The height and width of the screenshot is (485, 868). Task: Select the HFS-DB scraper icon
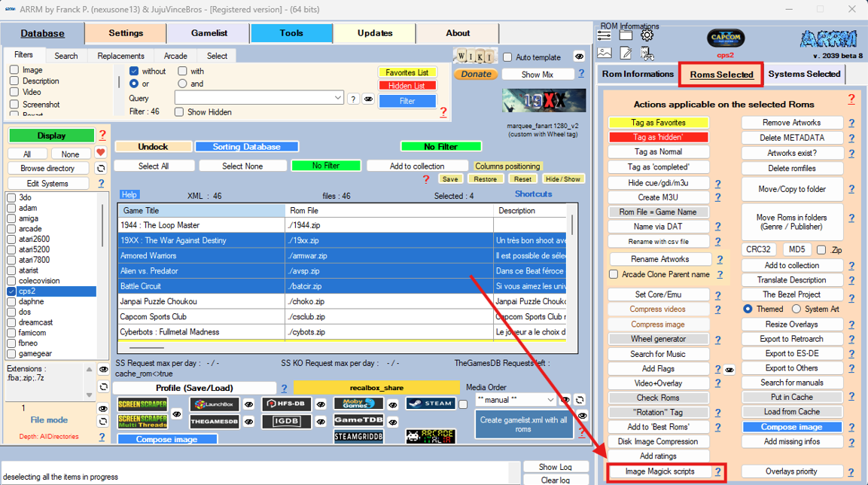[x=286, y=404]
